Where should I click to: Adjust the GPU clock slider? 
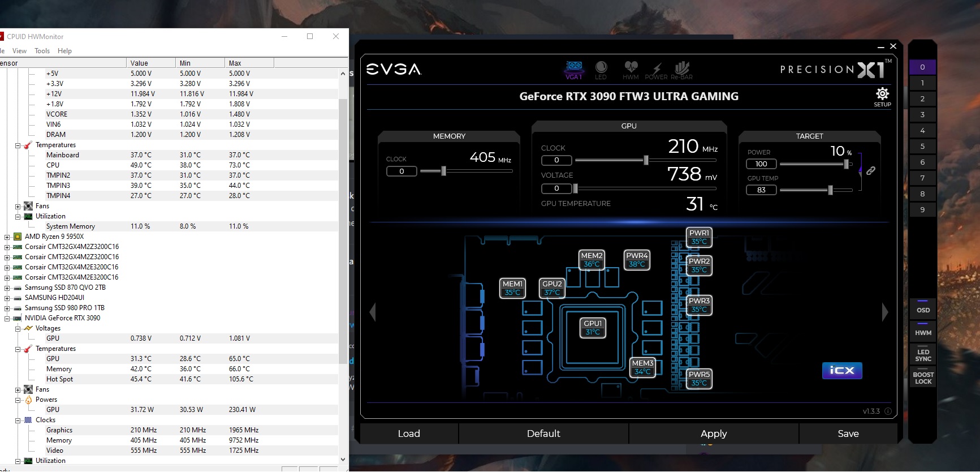[646, 160]
